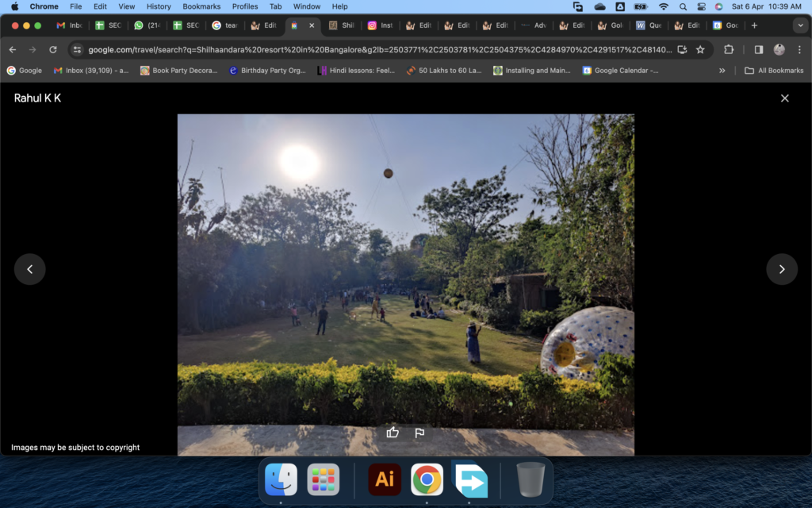Image resolution: width=812 pixels, height=508 pixels.
Task: Open Chrome extensions puzzle icon
Action: click(x=729, y=49)
